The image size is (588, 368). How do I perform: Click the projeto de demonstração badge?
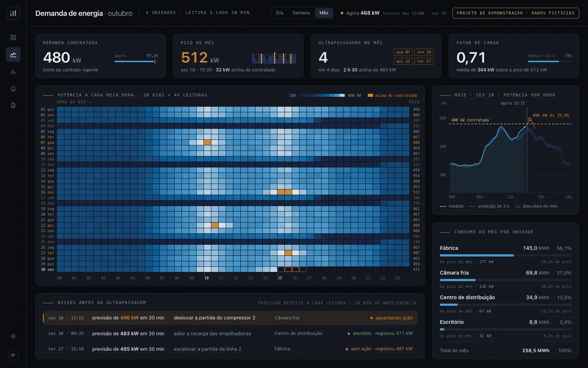pyautogui.click(x=516, y=13)
